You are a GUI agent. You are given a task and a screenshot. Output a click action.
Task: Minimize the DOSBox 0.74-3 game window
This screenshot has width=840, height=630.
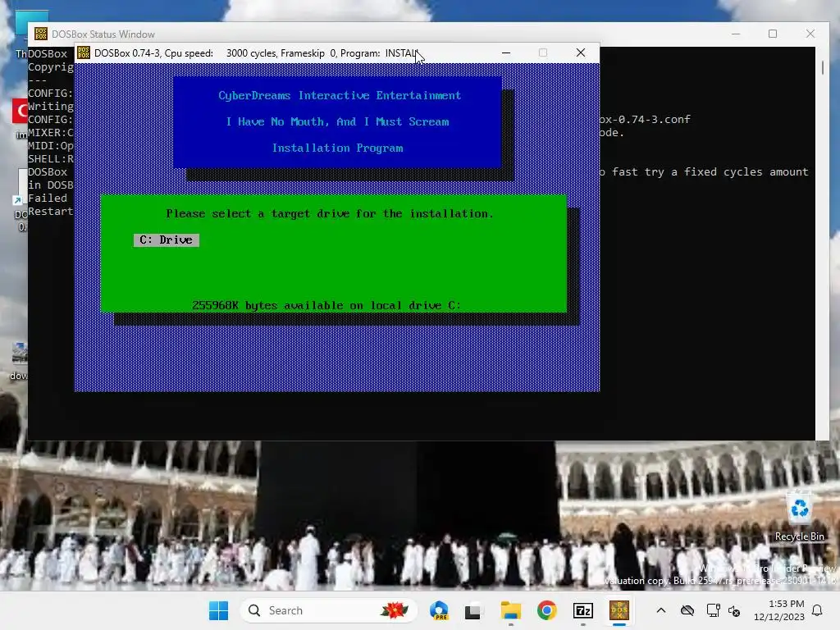coord(505,52)
